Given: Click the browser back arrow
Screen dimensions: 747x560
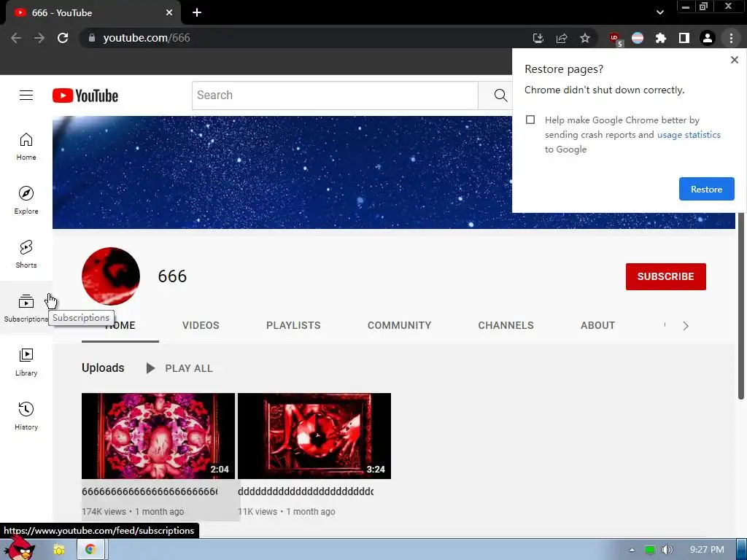Looking at the screenshot, I should pos(16,38).
